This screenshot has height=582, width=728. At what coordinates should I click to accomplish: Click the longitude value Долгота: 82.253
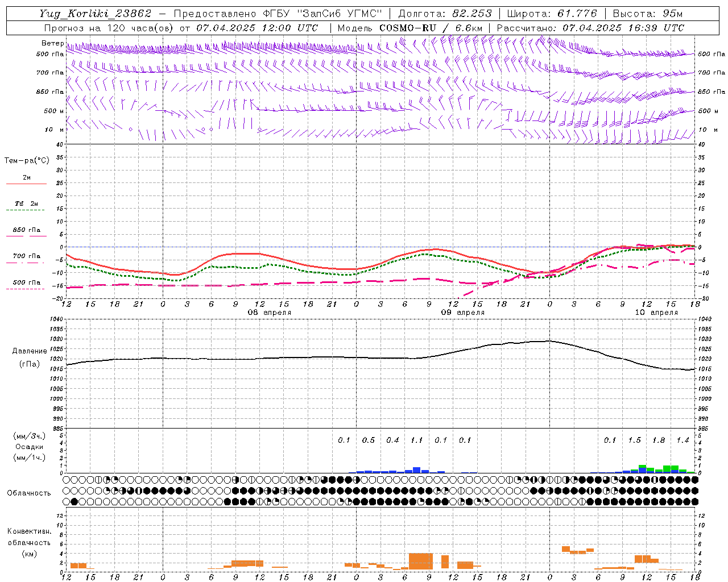pyautogui.click(x=445, y=14)
